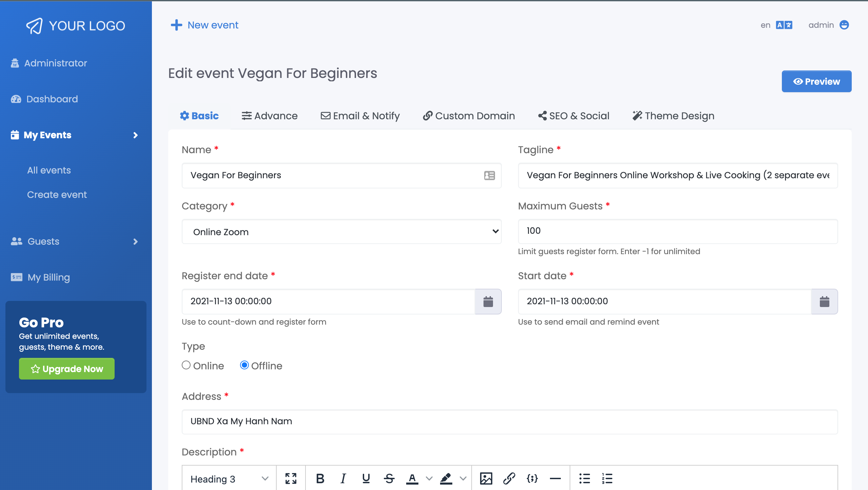The width and height of the screenshot is (868, 490).
Task: Apply strikethrough formatting in description toolbar
Action: coord(389,479)
